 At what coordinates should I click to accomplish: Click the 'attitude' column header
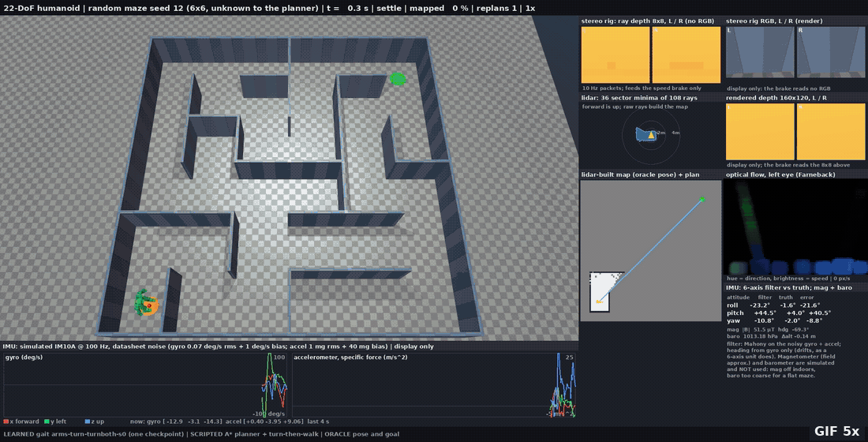point(738,298)
